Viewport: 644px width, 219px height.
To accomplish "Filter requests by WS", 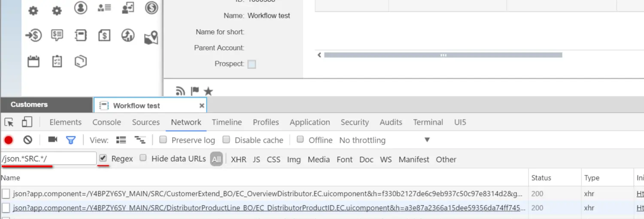I will [x=386, y=159].
